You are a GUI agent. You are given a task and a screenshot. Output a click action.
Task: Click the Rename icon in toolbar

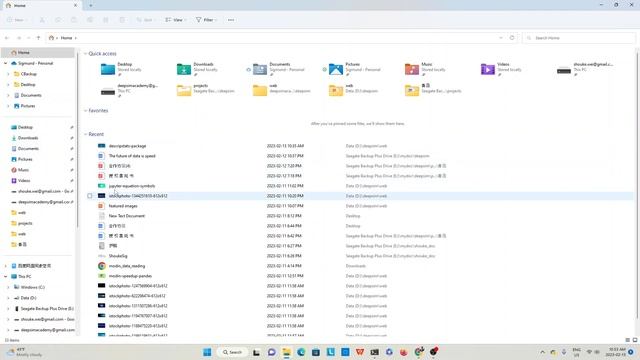[x=90, y=20]
